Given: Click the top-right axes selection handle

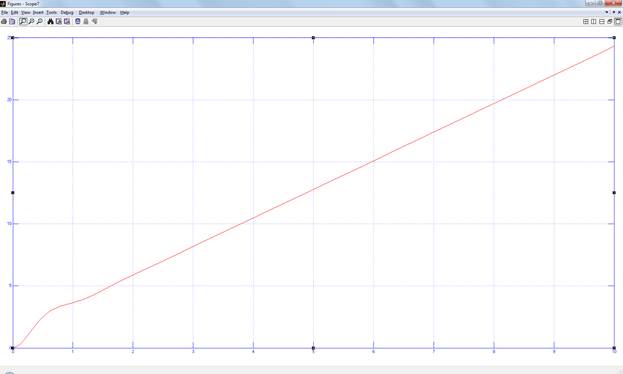Looking at the screenshot, I should [614, 38].
